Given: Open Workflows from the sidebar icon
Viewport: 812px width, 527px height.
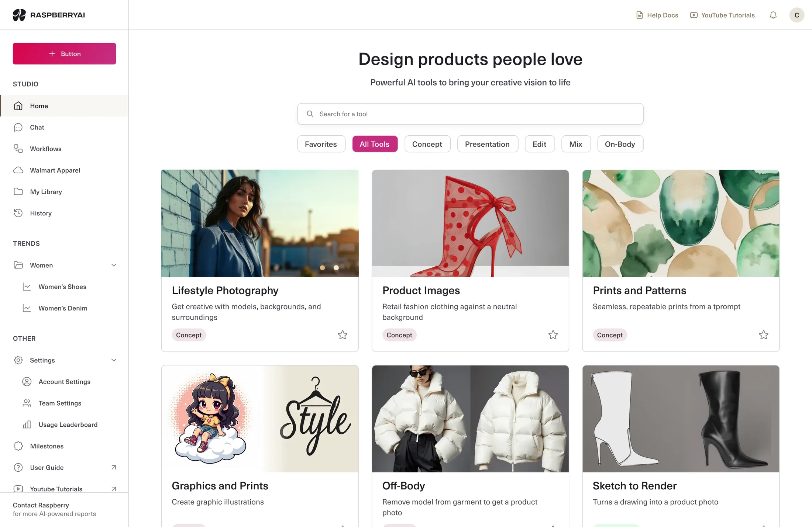Looking at the screenshot, I should [18, 149].
